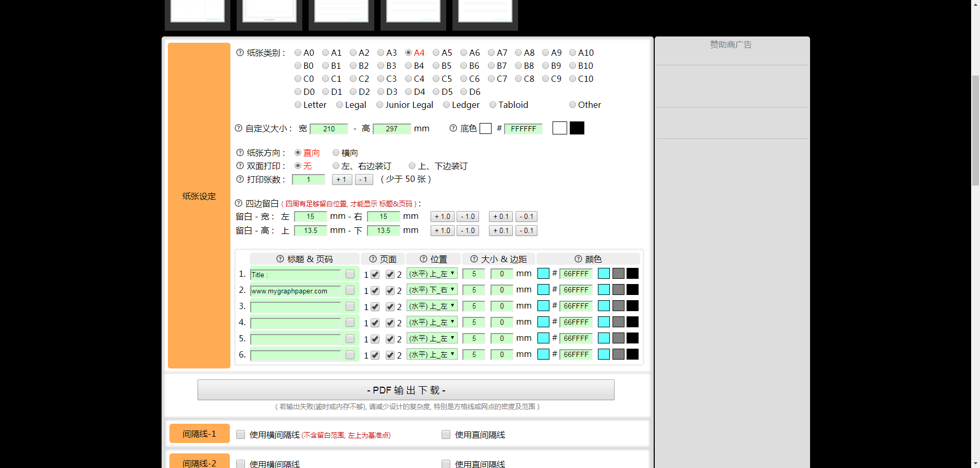Screen dimensions: 980x468
Task: Open help icon next to 纸张类别
Action: click(240, 53)
